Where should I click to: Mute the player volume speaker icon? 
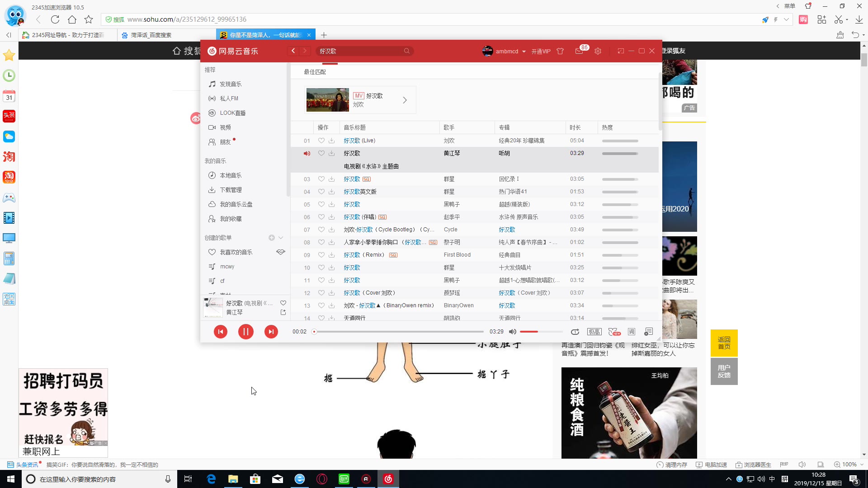[x=513, y=332]
